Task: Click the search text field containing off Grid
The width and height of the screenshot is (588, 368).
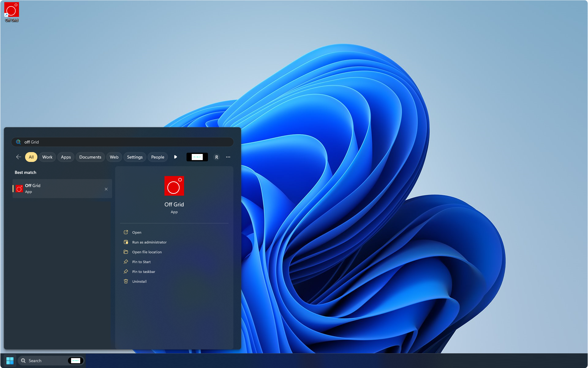Action: tap(123, 142)
